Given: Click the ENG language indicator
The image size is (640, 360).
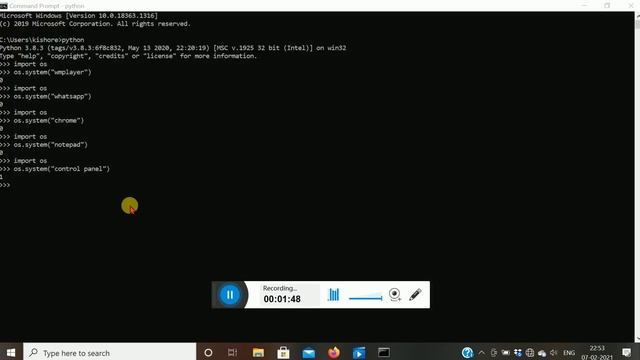Looking at the screenshot, I should [x=569, y=353].
